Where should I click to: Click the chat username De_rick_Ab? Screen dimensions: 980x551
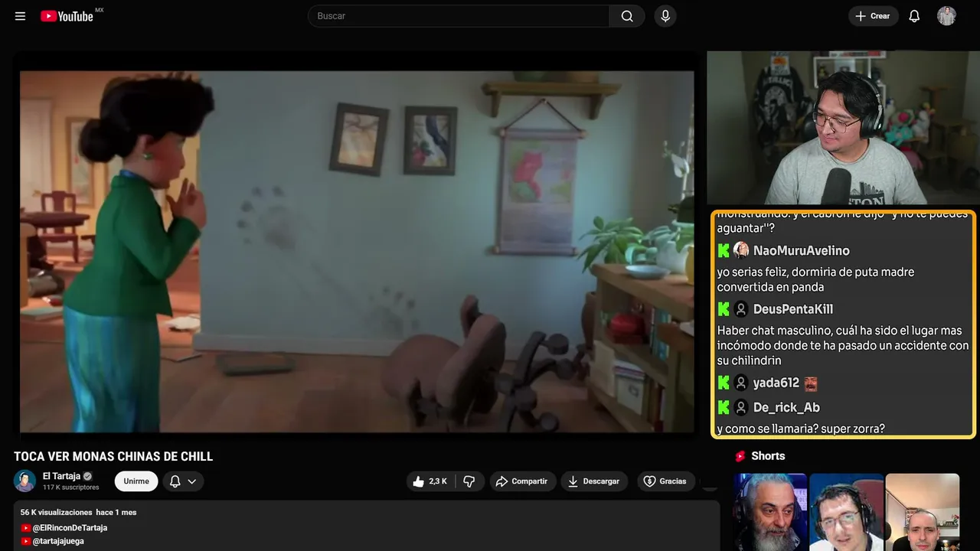pyautogui.click(x=786, y=407)
